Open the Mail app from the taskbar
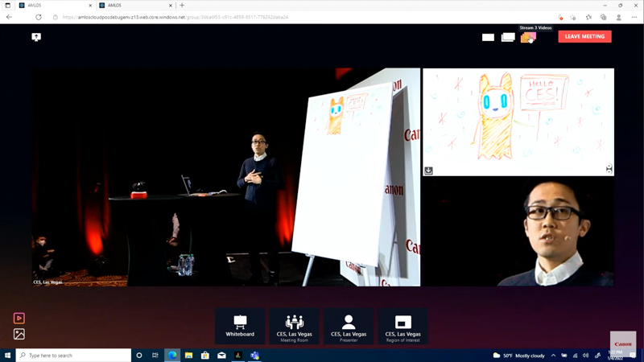644x362 pixels. click(x=221, y=356)
